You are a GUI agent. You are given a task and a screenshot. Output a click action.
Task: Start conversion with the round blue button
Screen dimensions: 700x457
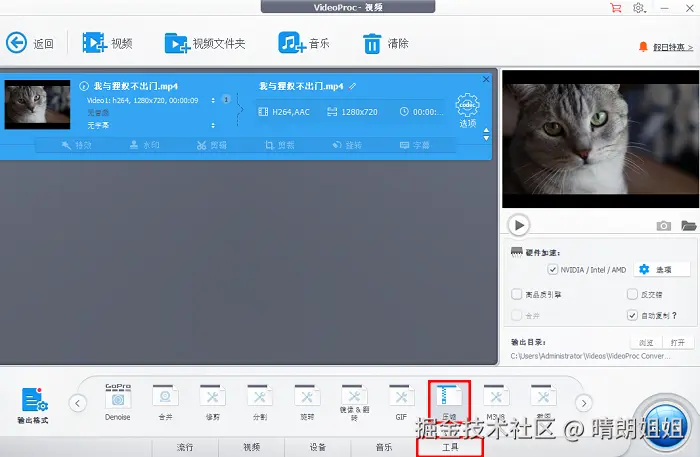(666, 427)
